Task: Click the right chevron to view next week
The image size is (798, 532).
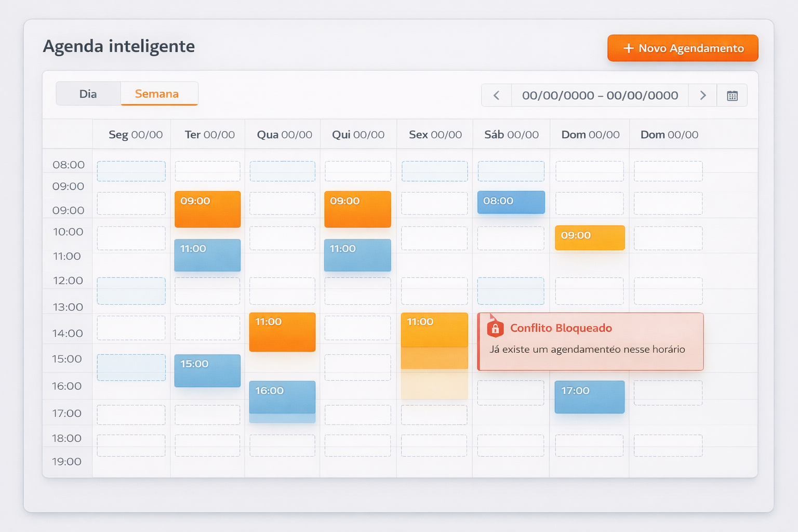Action: 702,95
